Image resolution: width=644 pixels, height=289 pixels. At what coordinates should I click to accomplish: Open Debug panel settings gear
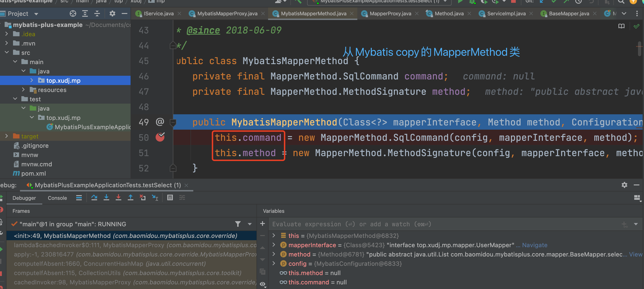pyautogui.click(x=624, y=185)
